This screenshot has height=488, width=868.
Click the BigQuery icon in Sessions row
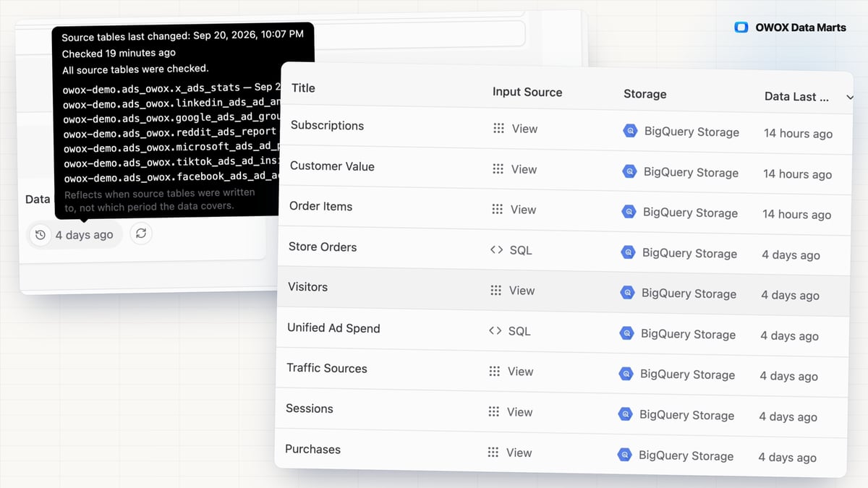625,414
